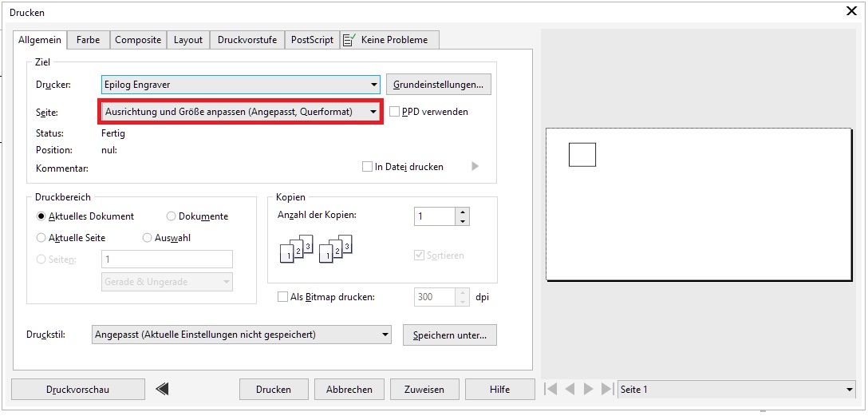Open the Drucker dropdown showing Epilog Engraver
The image size is (868, 416).
[x=241, y=85]
